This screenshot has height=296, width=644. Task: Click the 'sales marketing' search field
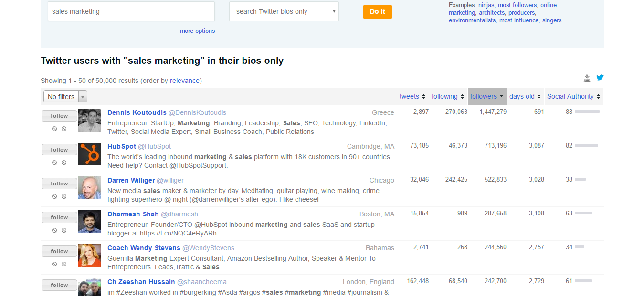(131, 11)
